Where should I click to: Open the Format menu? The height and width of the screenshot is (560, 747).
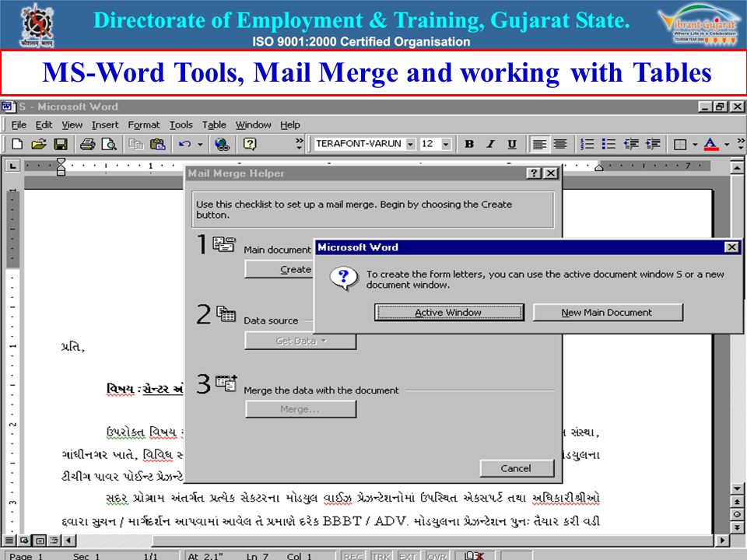[143, 124]
